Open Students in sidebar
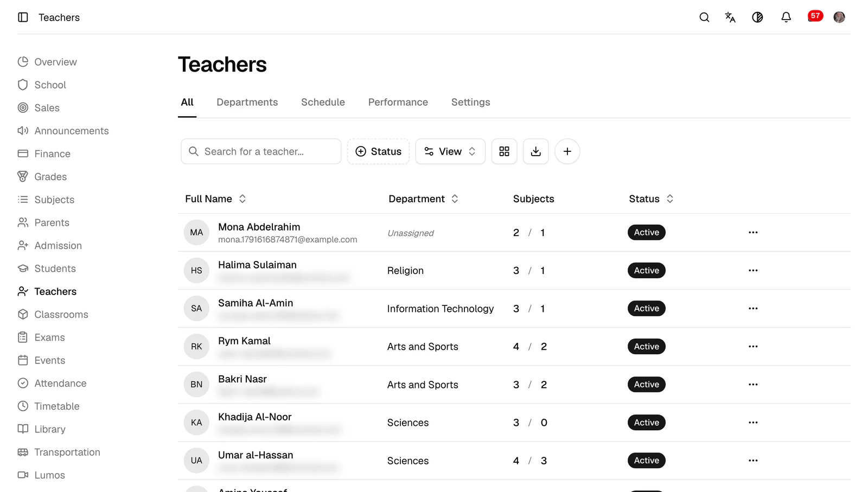The image size is (868, 492). (47, 269)
